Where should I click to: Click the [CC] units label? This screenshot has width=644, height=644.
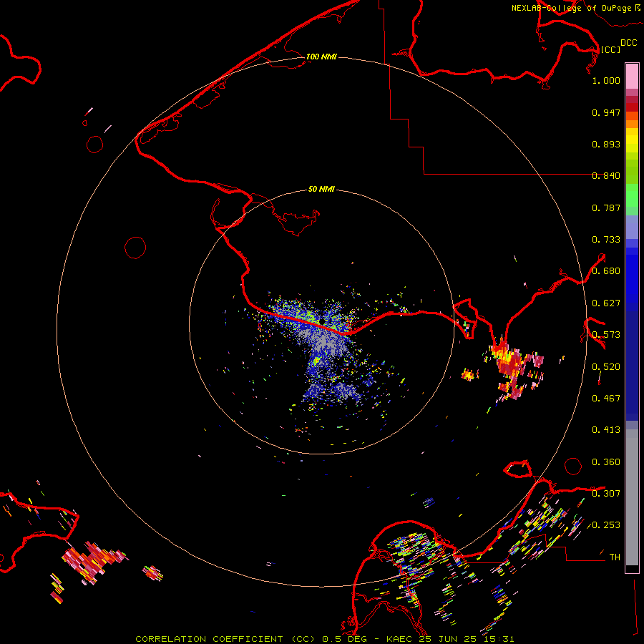point(610,49)
